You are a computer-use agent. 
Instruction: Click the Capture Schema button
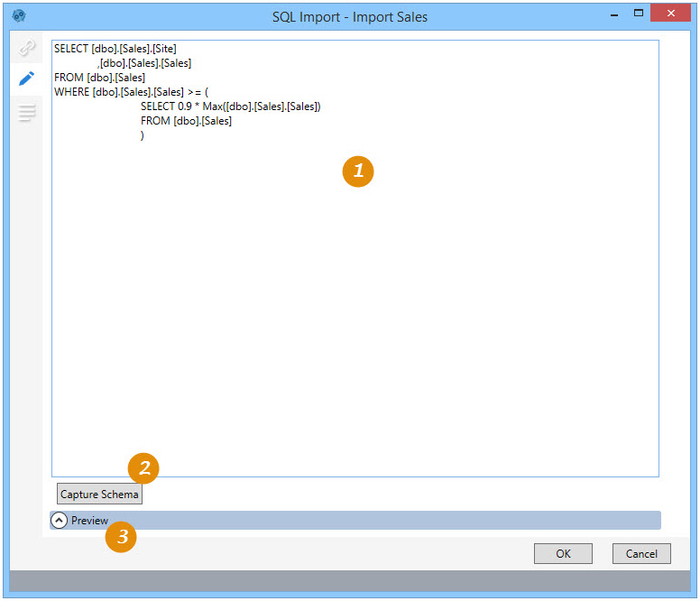click(x=99, y=494)
